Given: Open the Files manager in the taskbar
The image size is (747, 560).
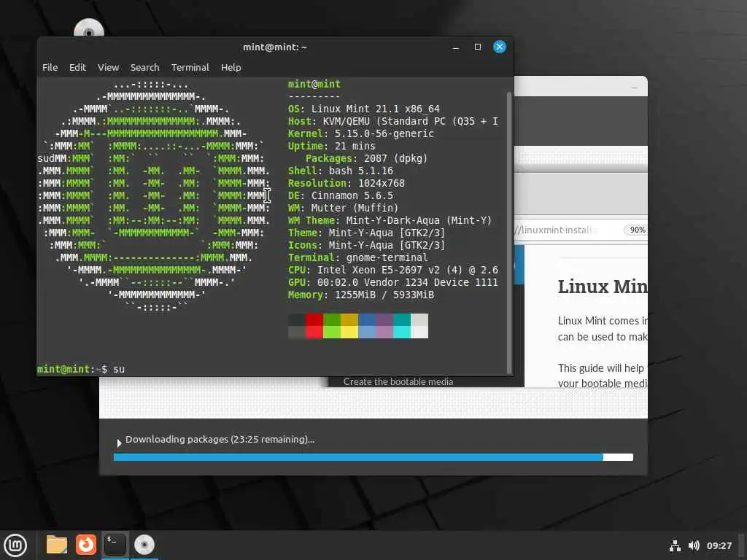Looking at the screenshot, I should click(57, 545).
